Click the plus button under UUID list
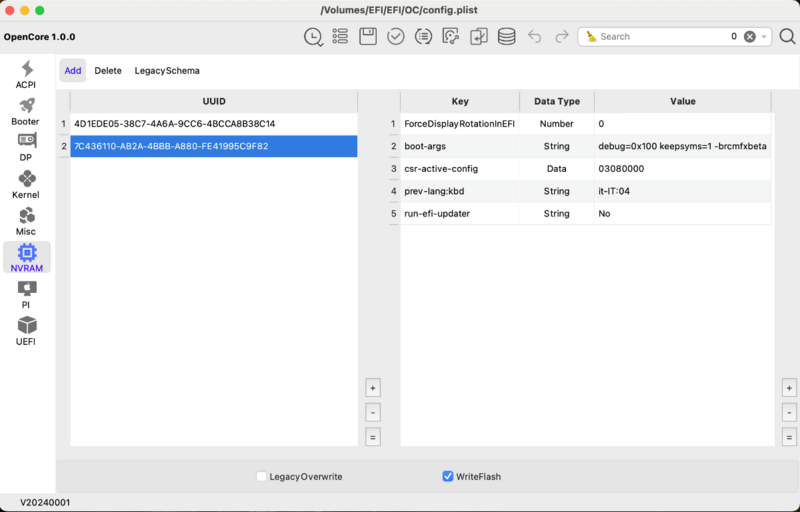The height and width of the screenshot is (512, 800). click(x=372, y=388)
